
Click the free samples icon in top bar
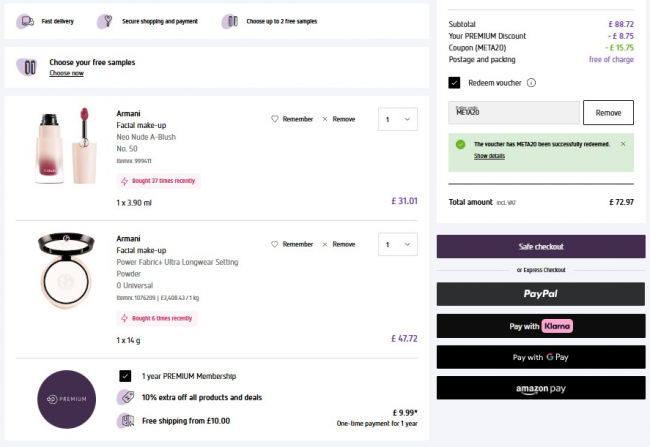pyautogui.click(x=229, y=21)
